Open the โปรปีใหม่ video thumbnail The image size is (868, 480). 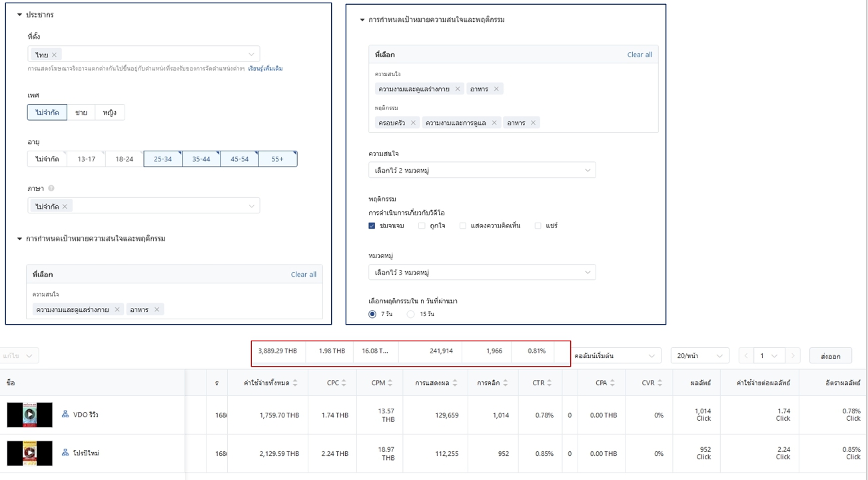click(29, 453)
